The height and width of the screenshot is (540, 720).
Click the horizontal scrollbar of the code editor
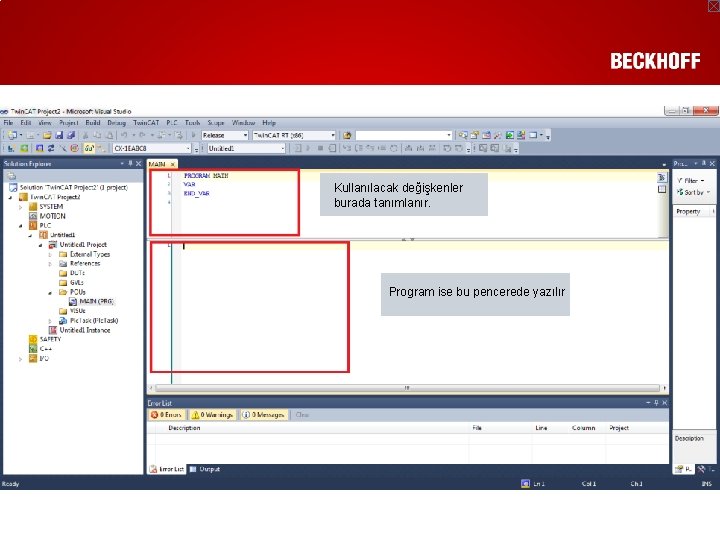(407, 388)
